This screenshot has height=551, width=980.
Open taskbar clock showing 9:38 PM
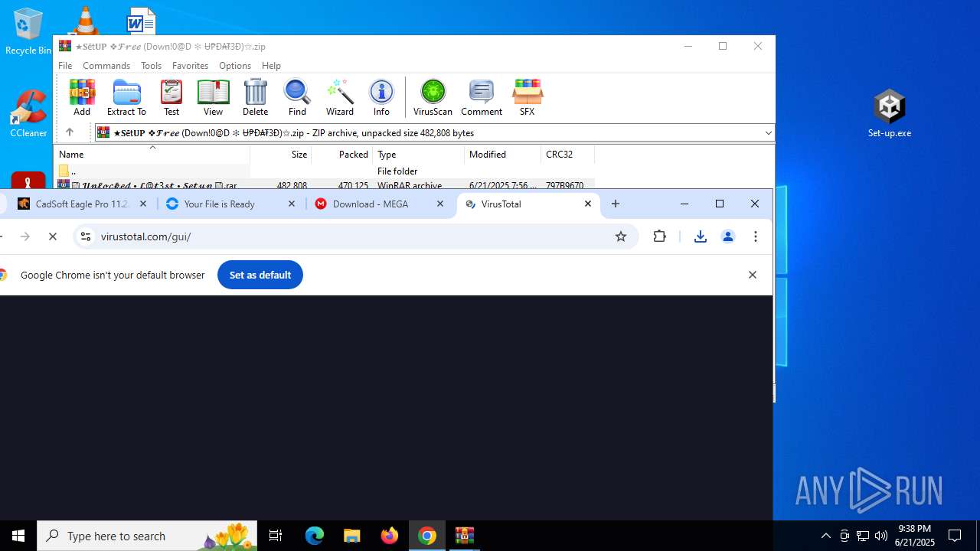coord(915,536)
